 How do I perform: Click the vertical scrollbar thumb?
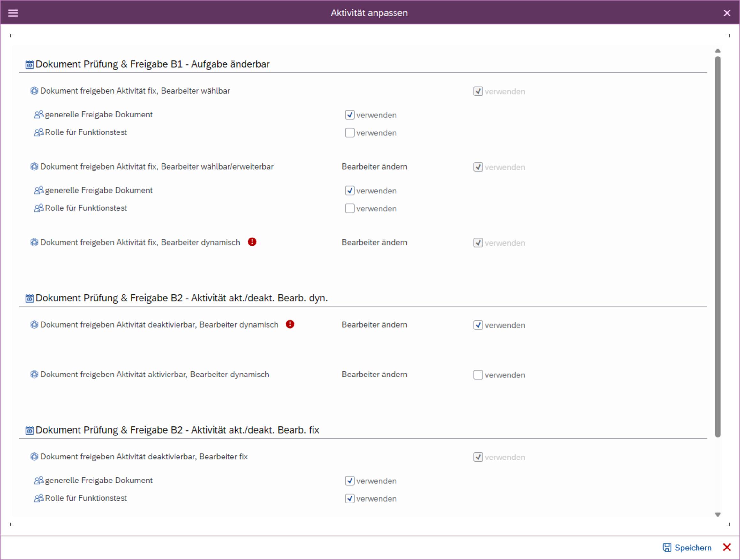click(718, 247)
